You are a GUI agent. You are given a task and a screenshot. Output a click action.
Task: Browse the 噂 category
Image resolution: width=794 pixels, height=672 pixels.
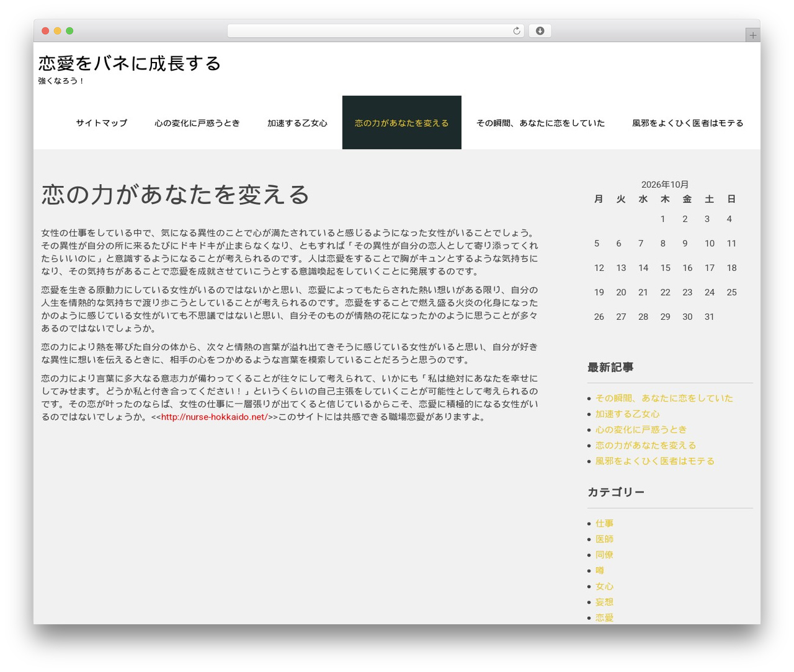[600, 570]
